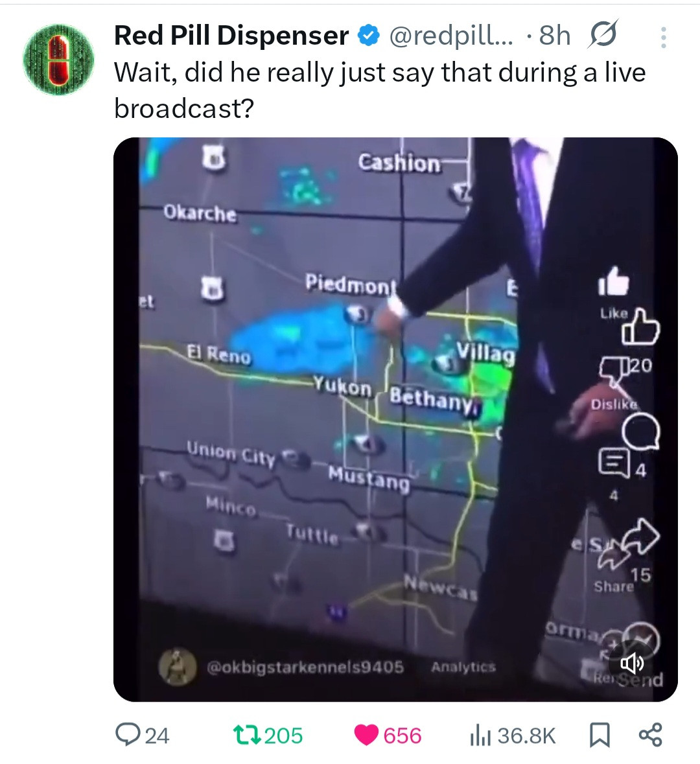Open the Grok slashed-circle icon
Viewport: 700px width, 764px height.
pyautogui.click(x=602, y=35)
